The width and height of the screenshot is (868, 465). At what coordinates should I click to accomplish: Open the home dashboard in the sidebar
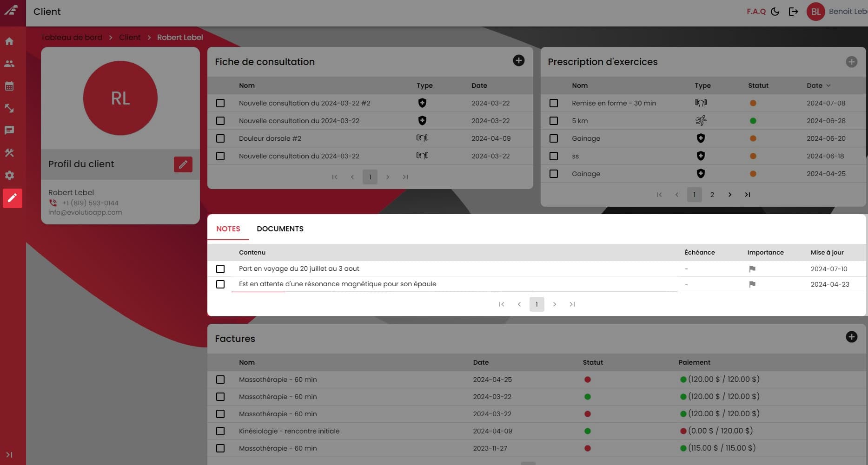click(x=9, y=41)
